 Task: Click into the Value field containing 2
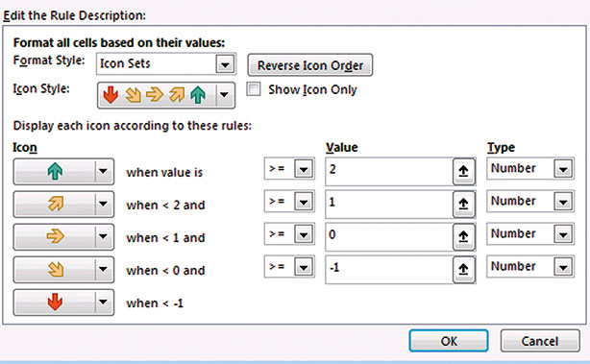(389, 172)
